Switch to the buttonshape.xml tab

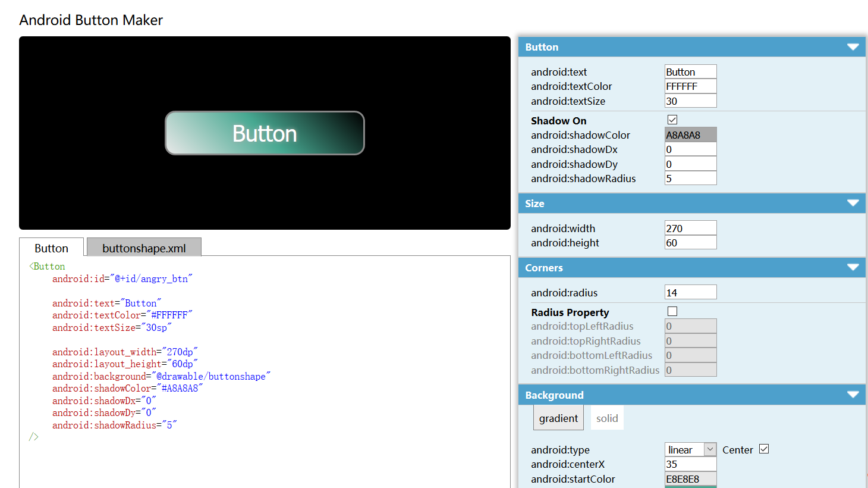(x=144, y=248)
